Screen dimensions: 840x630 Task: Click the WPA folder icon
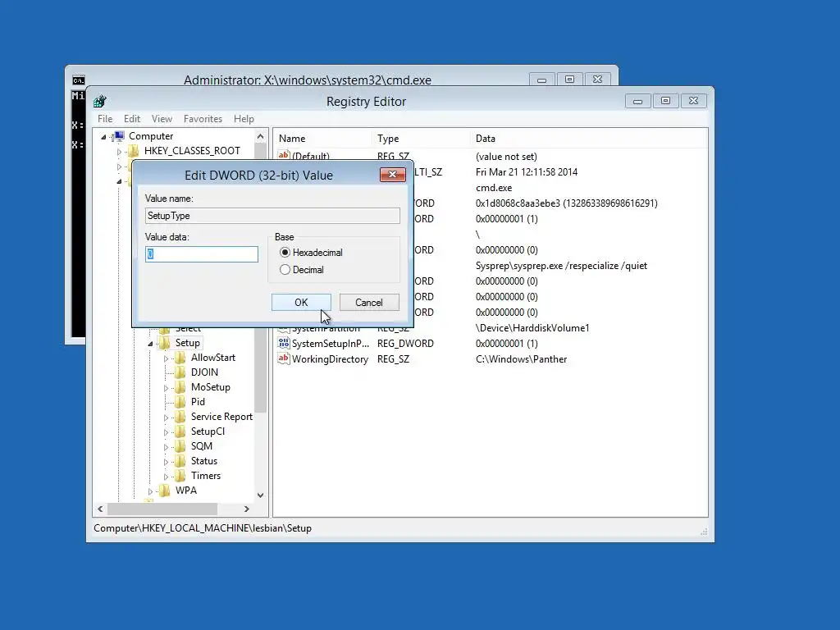click(164, 491)
